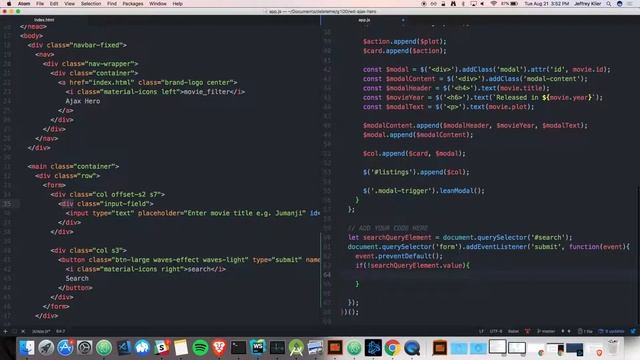This screenshot has width=640, height=360.
Task: Click the master git branch indicator
Action: click(x=546, y=331)
